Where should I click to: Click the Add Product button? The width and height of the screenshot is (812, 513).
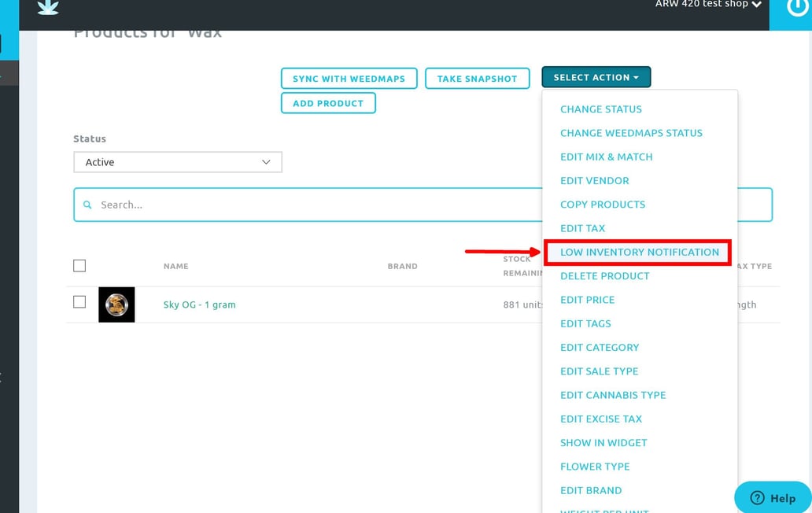pyautogui.click(x=328, y=103)
